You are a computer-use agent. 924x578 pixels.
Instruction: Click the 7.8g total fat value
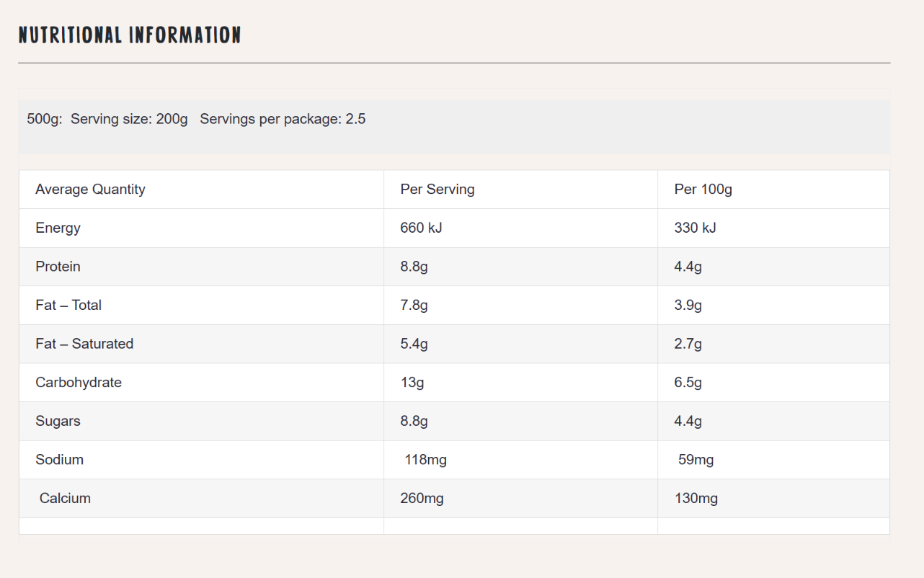(x=414, y=306)
